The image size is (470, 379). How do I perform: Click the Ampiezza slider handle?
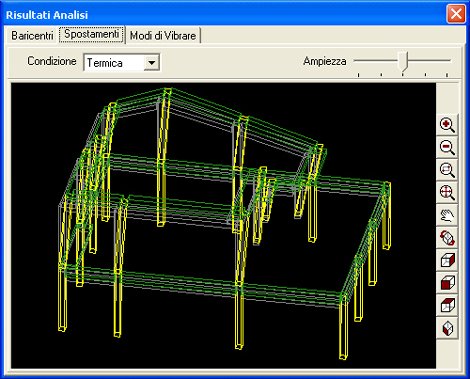[403, 62]
